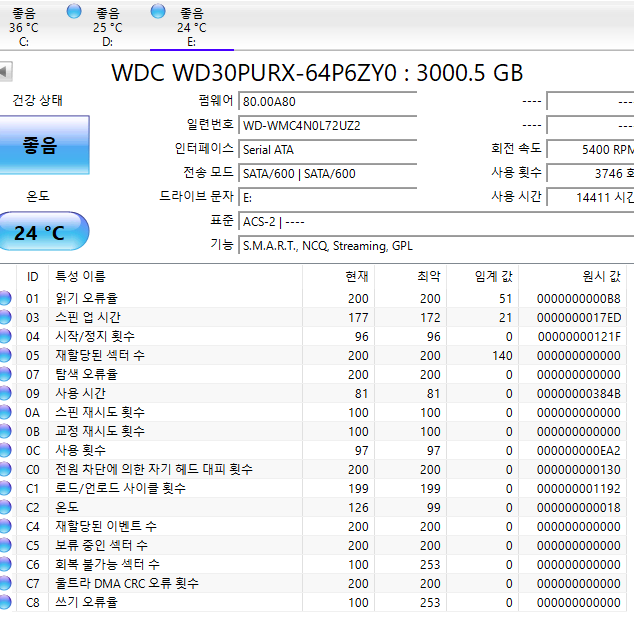This screenshot has width=634, height=634.
Task: Click the firmware field 80.00A80
Action: tap(328, 101)
